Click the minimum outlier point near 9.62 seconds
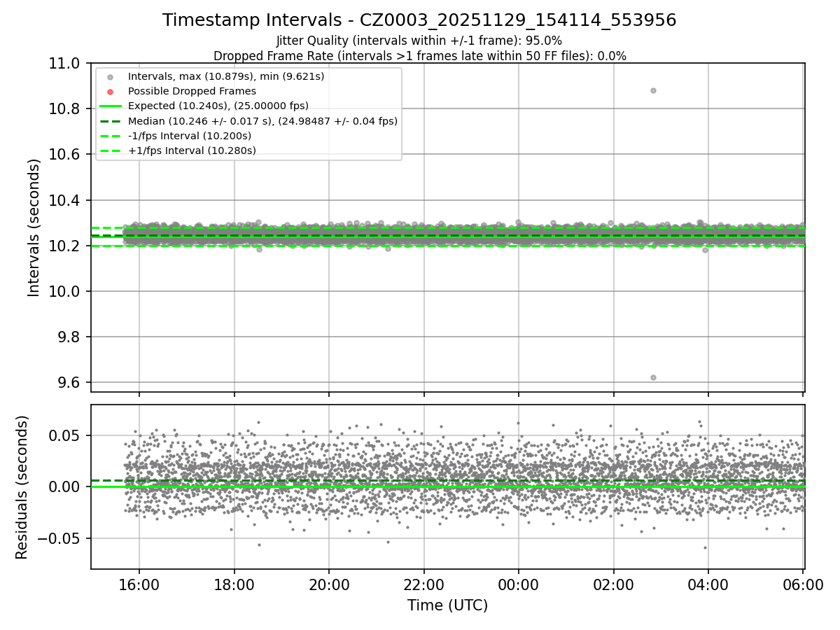Screen dimensions: 840x630 tap(653, 377)
